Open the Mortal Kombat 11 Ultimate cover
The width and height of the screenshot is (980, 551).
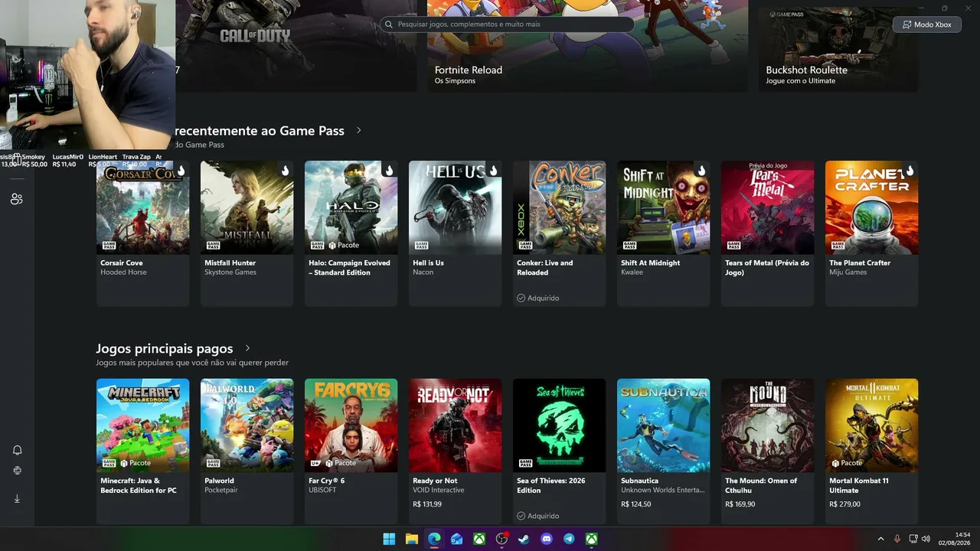871,425
